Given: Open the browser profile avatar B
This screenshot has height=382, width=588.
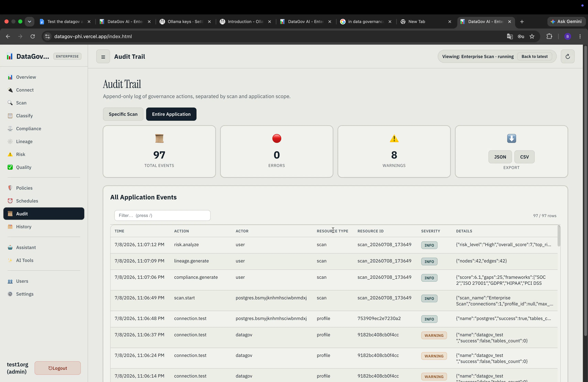Looking at the screenshot, I should click(568, 37).
